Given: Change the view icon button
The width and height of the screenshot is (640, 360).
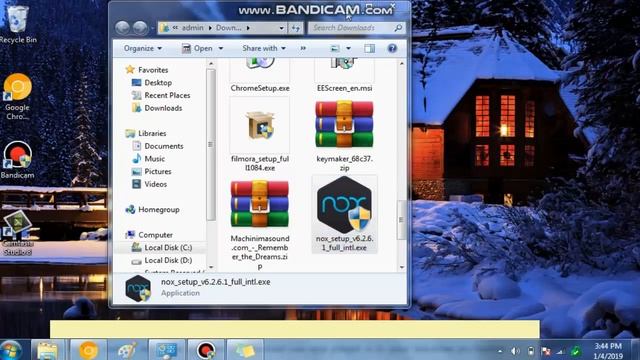Looking at the screenshot, I should coord(335,48).
